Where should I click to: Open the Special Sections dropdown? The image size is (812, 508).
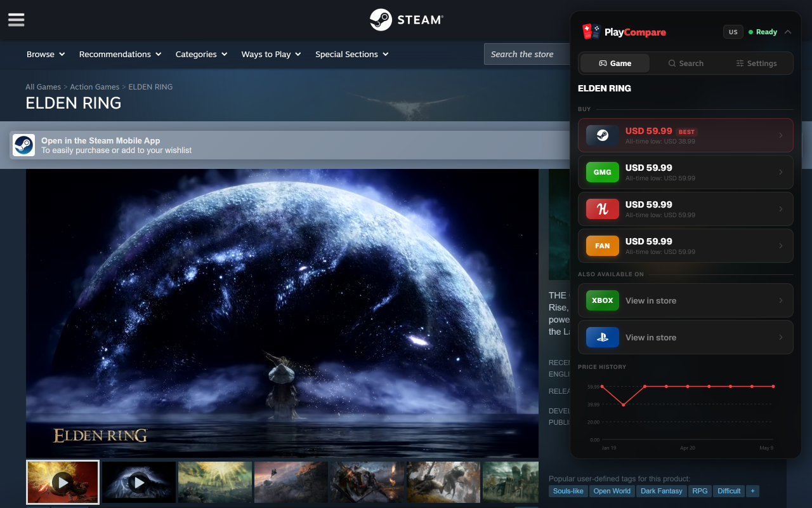(352, 55)
